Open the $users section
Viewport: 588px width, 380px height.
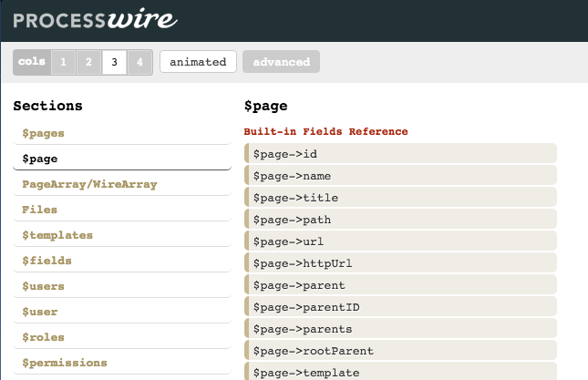click(122, 286)
